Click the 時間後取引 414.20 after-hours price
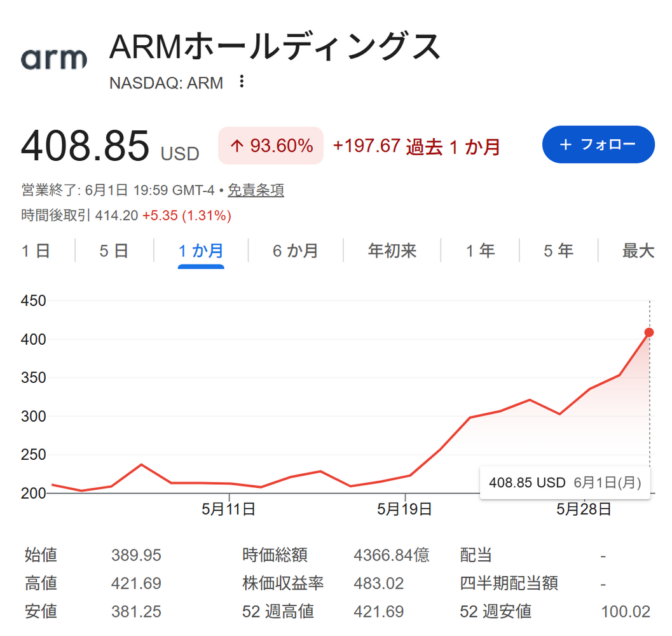Viewport: 672px width, 636px height. click(x=116, y=216)
